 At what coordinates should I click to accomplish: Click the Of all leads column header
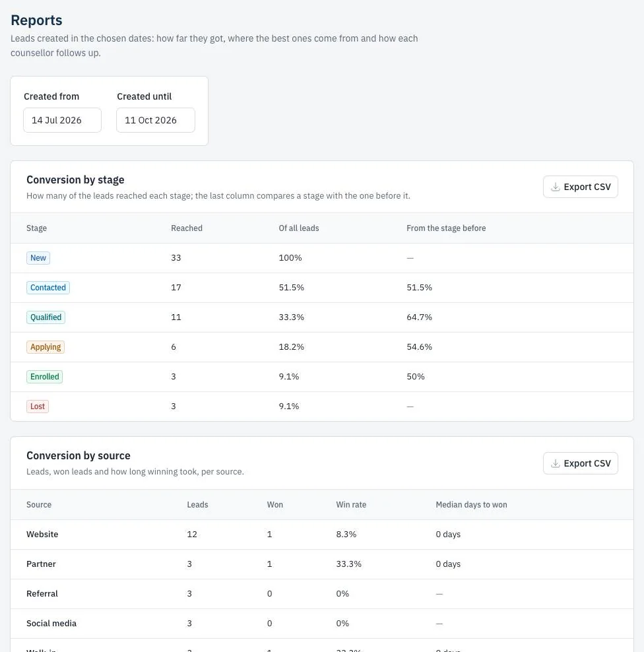(299, 228)
